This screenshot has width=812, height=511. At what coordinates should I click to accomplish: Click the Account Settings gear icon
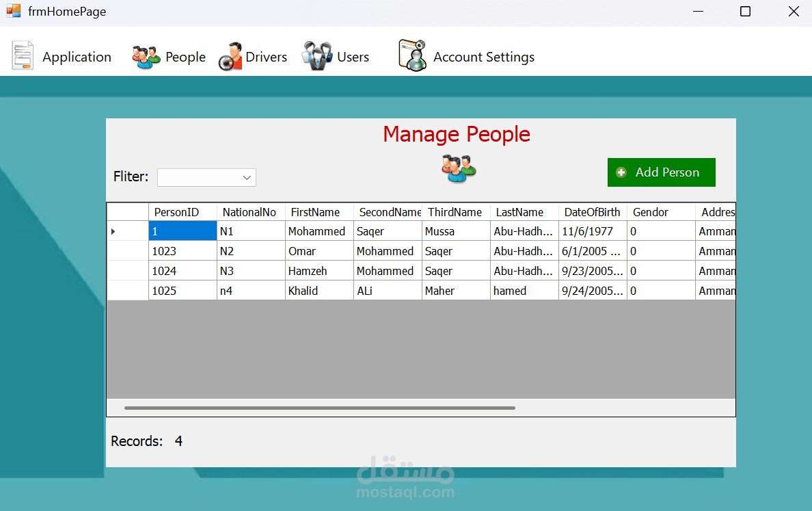pos(412,55)
